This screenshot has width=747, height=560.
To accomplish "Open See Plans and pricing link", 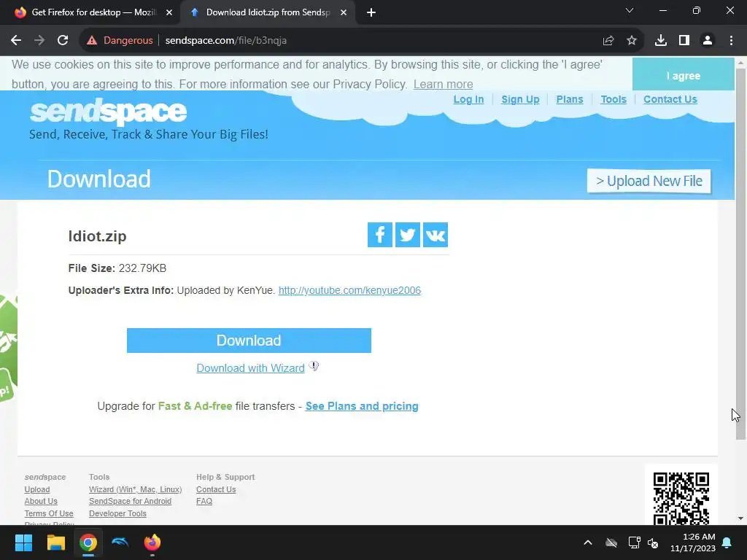I will click(362, 406).
